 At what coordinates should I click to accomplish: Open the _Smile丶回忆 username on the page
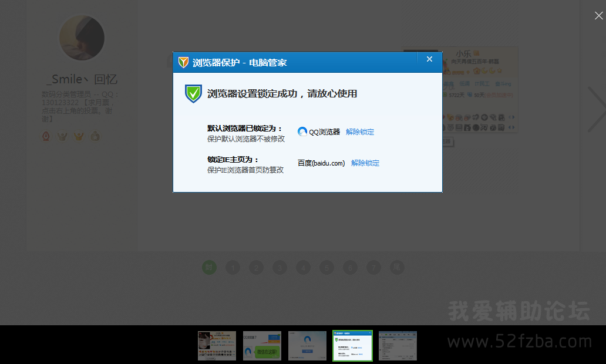pyautogui.click(x=82, y=79)
